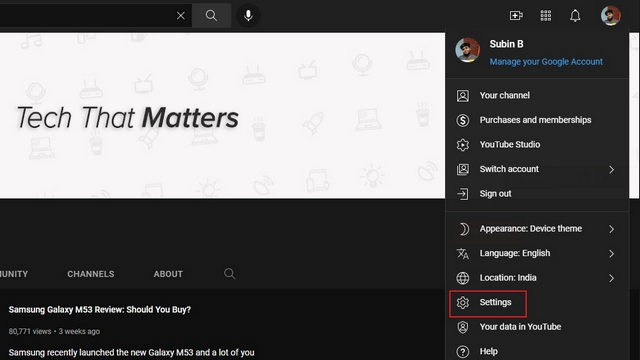The image size is (640, 360).
Task: Open the YouTube apps grid icon
Action: pyautogui.click(x=546, y=16)
